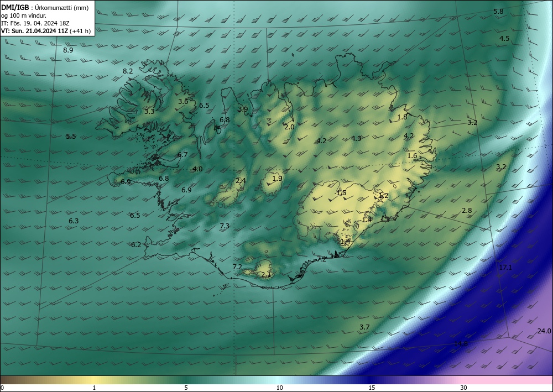
Task: Click the 1.8 value label
Action: click(403, 117)
